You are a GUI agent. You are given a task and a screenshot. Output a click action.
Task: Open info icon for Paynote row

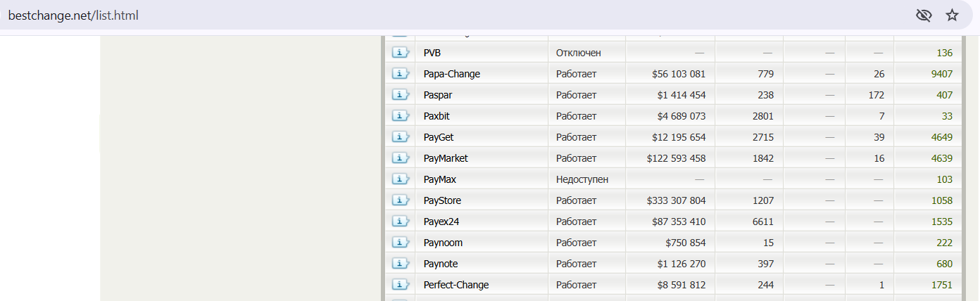click(x=401, y=264)
